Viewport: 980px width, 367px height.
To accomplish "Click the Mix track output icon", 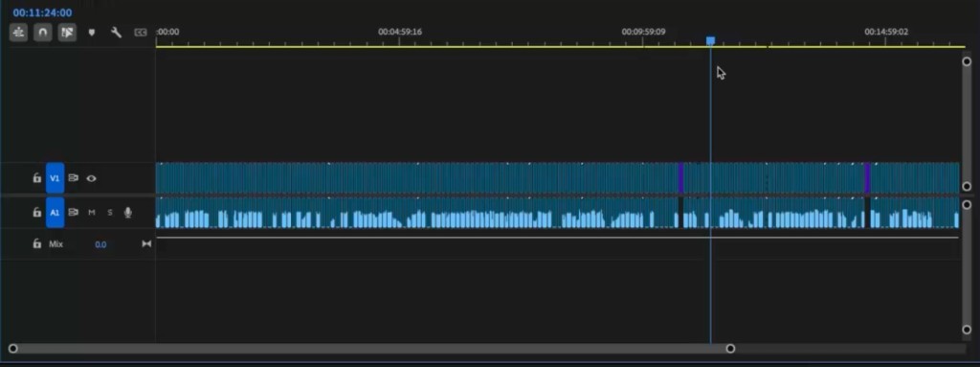I will (146, 243).
